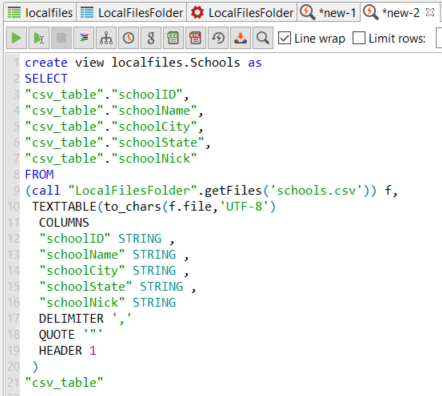Viewport: 442px width, 396px height.
Task: Click the COLUMNS keyword on line 11
Action: tap(64, 223)
